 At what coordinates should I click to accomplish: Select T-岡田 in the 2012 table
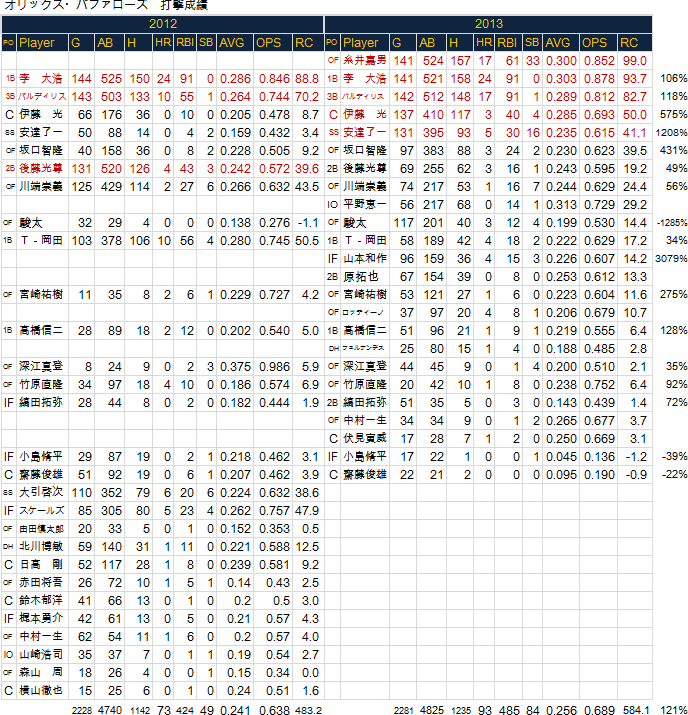point(41,240)
